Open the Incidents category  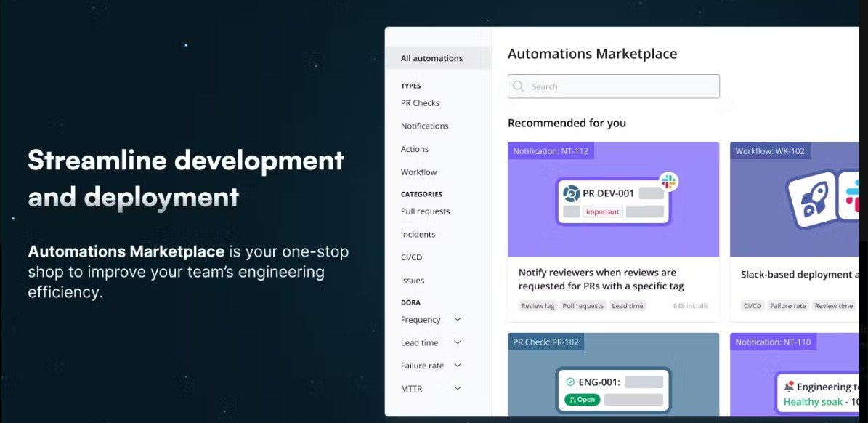tap(418, 235)
